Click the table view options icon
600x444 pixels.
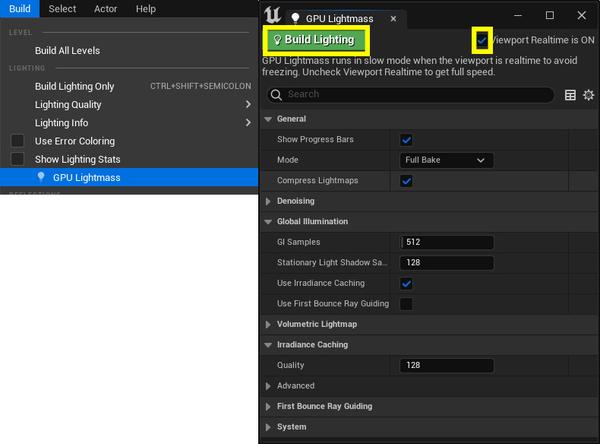(x=570, y=95)
